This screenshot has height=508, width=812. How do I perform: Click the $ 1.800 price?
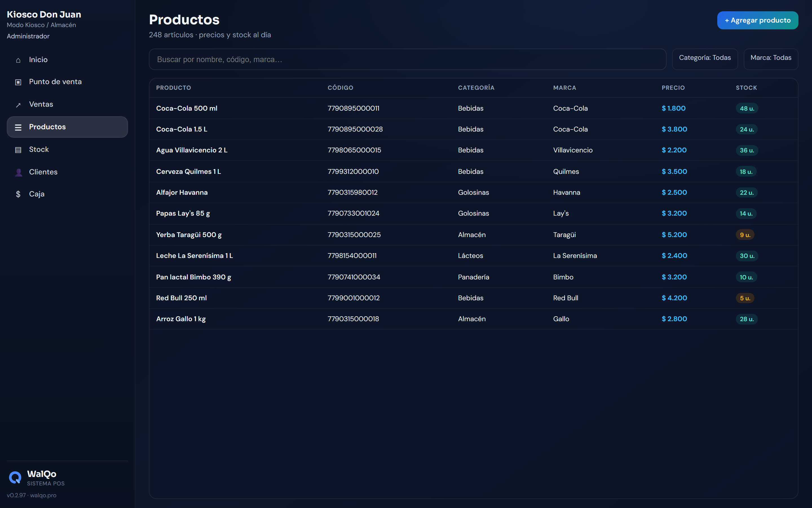(x=673, y=108)
